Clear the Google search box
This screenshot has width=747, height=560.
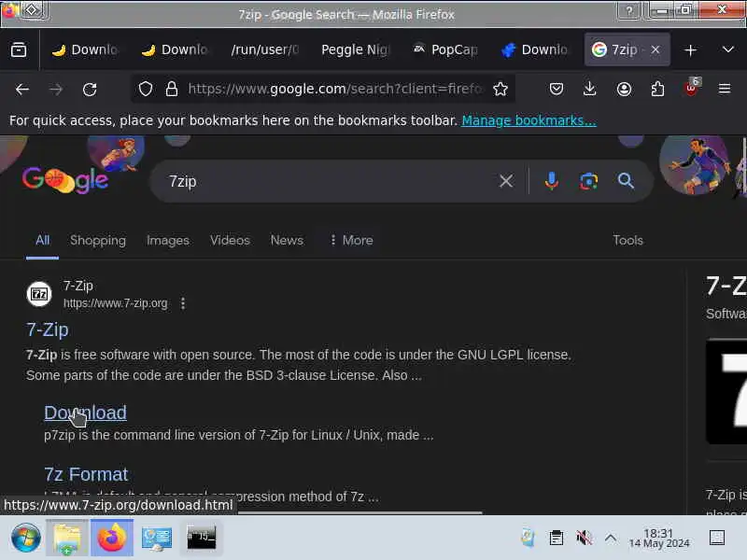(x=506, y=181)
